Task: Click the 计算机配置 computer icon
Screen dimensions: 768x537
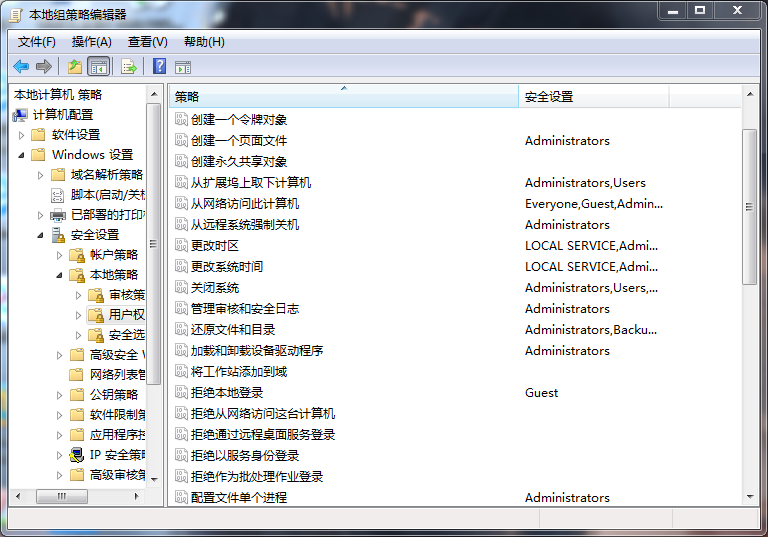Action: point(20,115)
